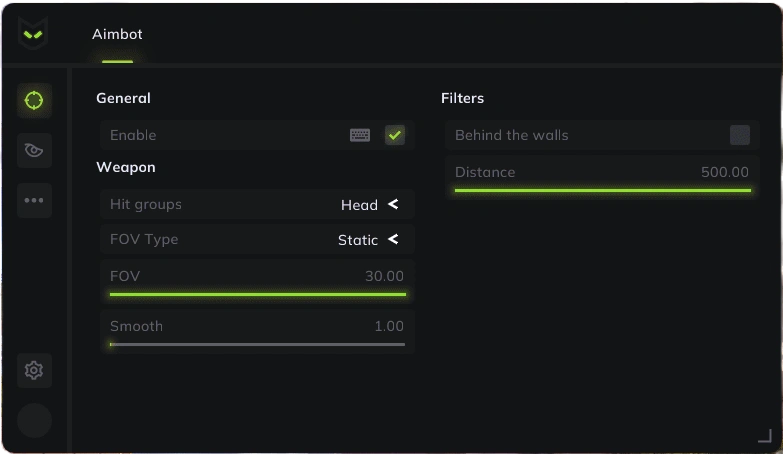The image size is (783, 454).
Task: Uncheck the Enable checkbox
Action: pos(394,135)
